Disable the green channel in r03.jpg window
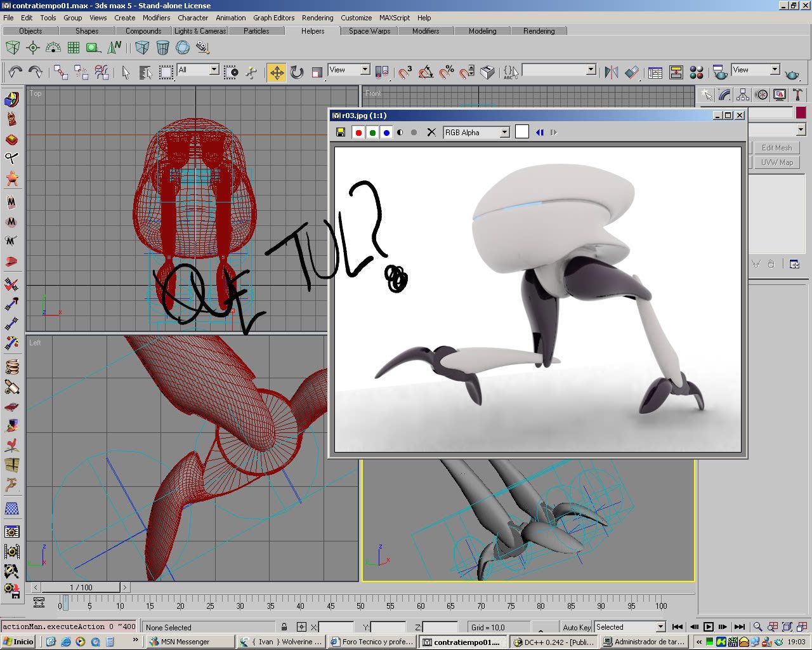The height and width of the screenshot is (650, 812). [372, 132]
